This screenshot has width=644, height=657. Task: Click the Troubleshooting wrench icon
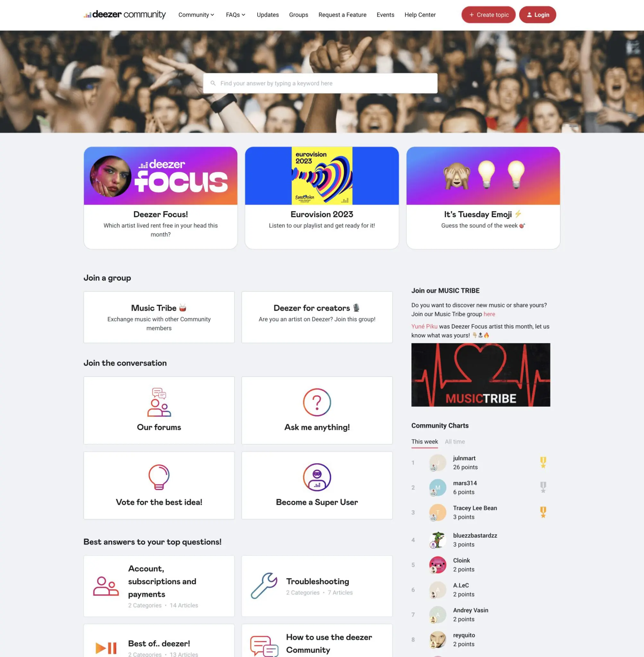click(264, 586)
